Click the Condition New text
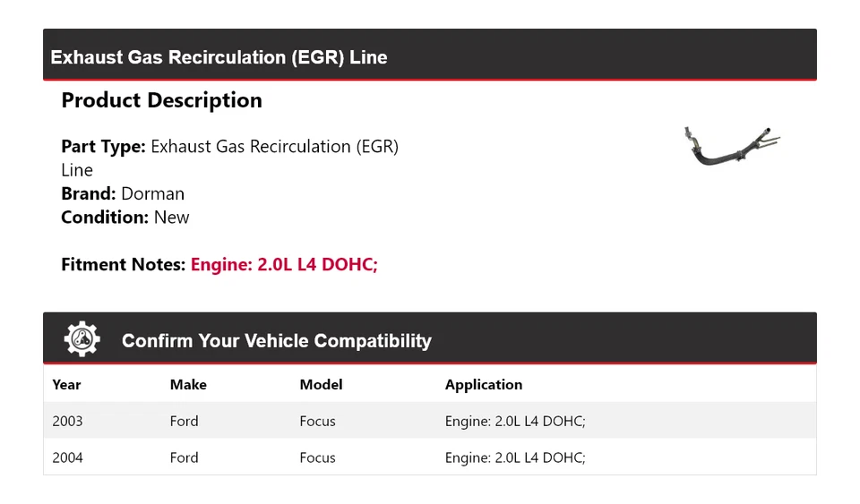This screenshot has height=504, width=860. point(171,217)
